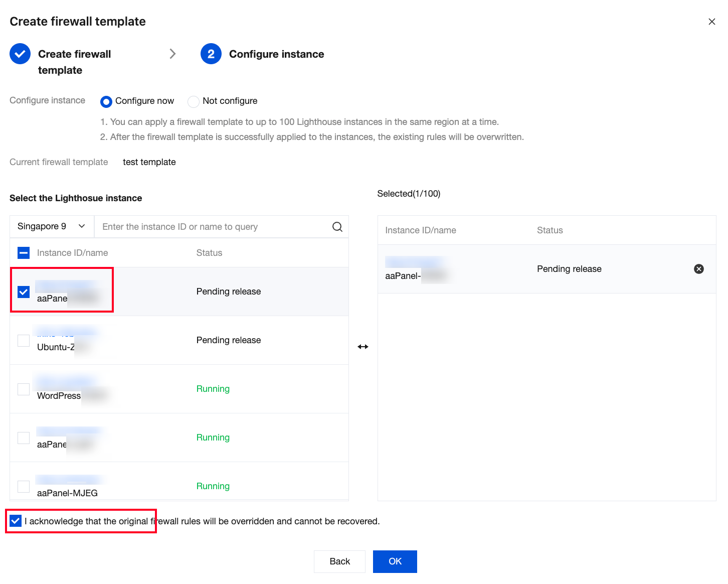Uncheck the firewall override acknowledgement checkbox
The height and width of the screenshot is (584, 728).
coord(16,521)
